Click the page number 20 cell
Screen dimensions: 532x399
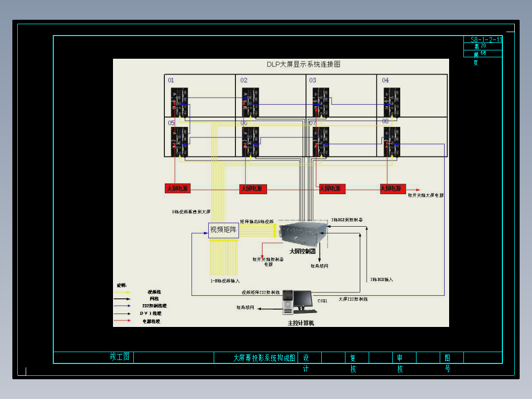pos(483,46)
